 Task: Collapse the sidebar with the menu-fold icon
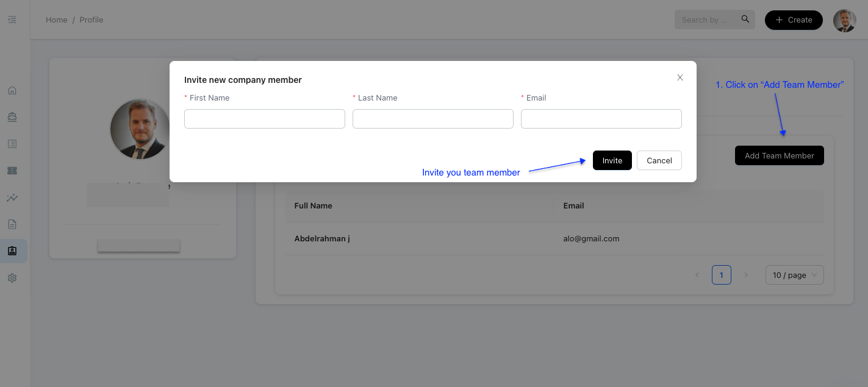click(12, 20)
